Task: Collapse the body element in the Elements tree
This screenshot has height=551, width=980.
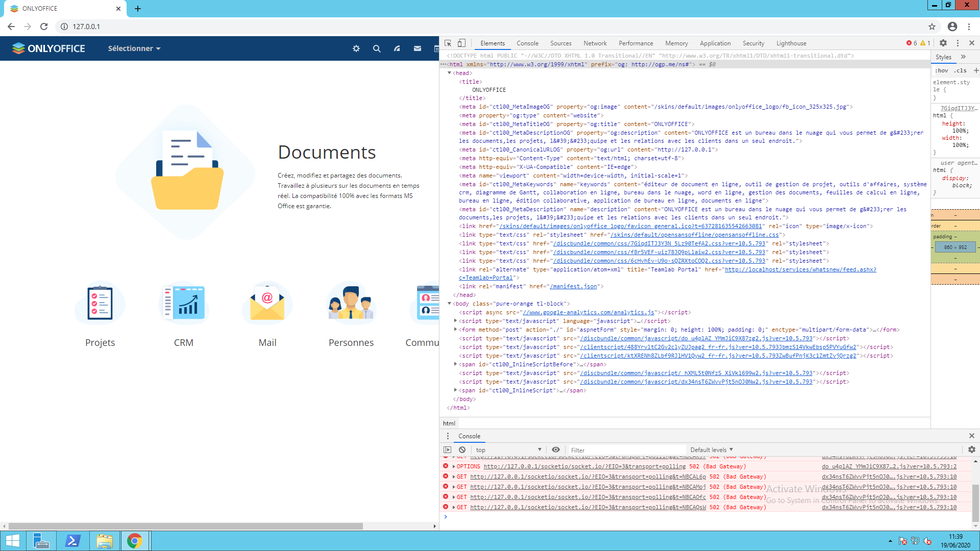Action: [449, 303]
